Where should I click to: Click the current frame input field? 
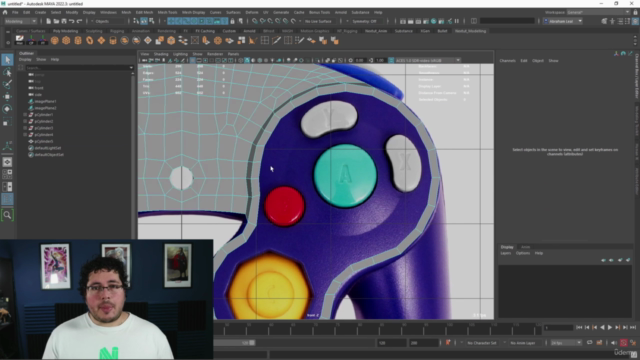(x=558, y=327)
